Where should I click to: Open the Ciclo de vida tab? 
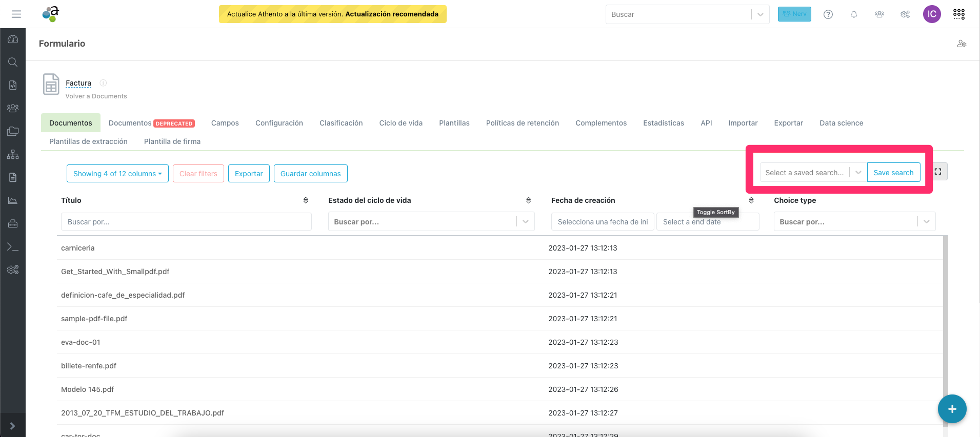click(x=401, y=123)
